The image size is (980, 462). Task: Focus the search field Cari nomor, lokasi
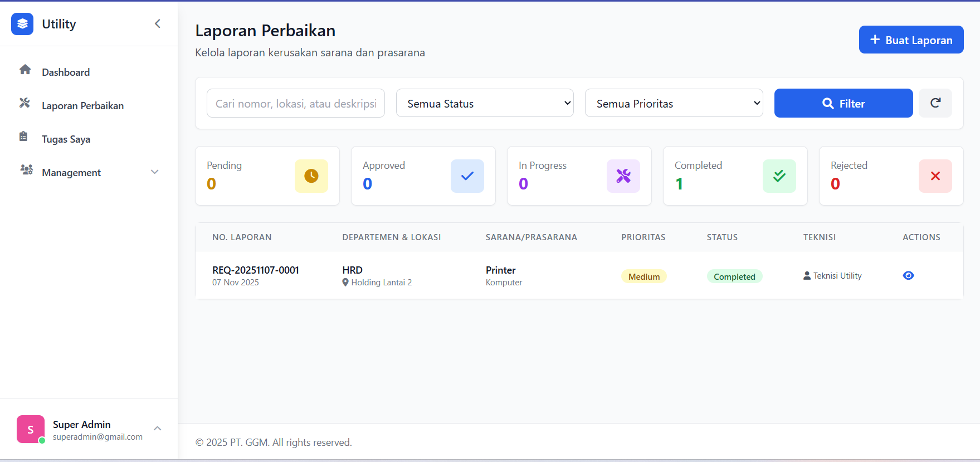pos(296,103)
